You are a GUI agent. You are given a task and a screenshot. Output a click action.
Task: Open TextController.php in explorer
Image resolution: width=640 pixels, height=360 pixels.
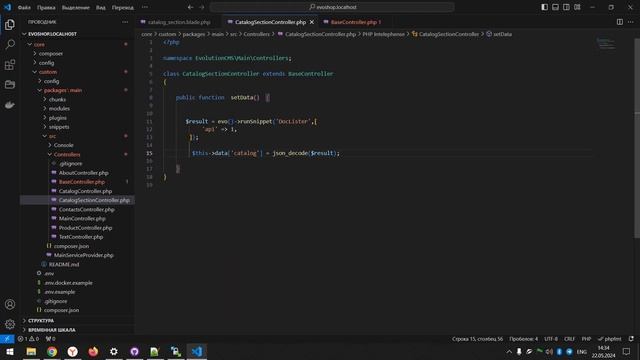click(77, 237)
